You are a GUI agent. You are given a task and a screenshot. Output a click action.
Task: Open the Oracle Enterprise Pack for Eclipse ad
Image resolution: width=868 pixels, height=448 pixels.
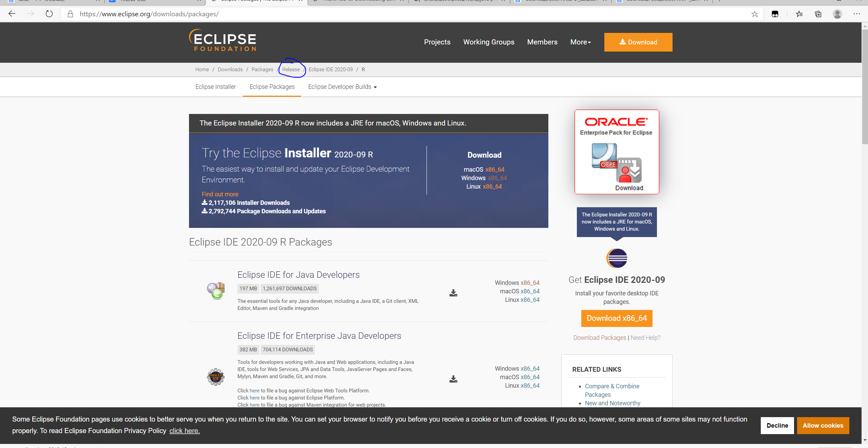click(x=617, y=152)
